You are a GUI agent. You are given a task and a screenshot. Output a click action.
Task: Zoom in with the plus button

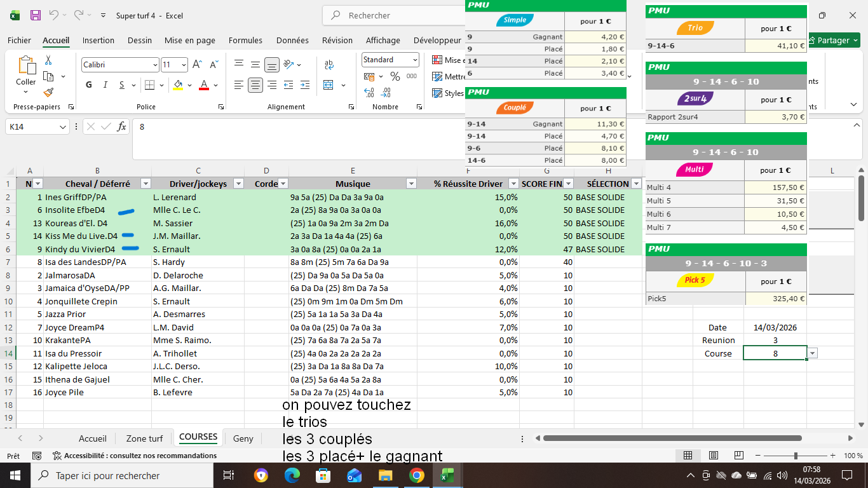tap(832, 456)
